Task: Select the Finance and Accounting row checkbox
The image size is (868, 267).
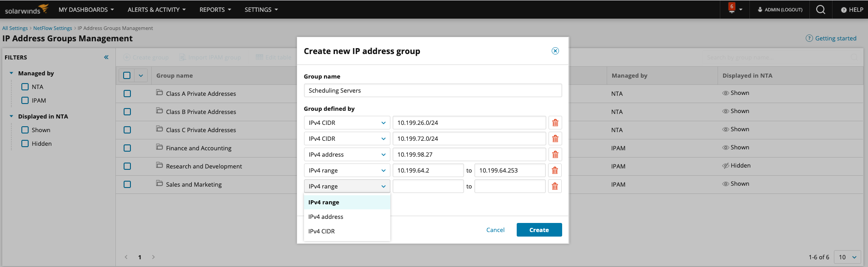Action: [127, 148]
